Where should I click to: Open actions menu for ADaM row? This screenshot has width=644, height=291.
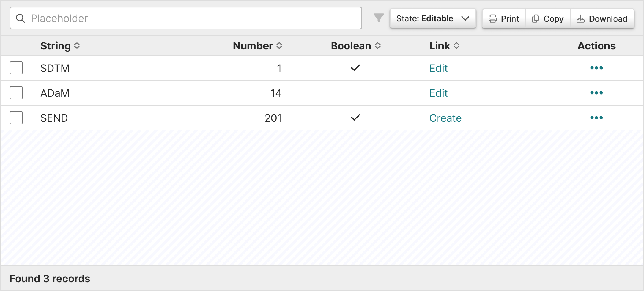point(596,93)
